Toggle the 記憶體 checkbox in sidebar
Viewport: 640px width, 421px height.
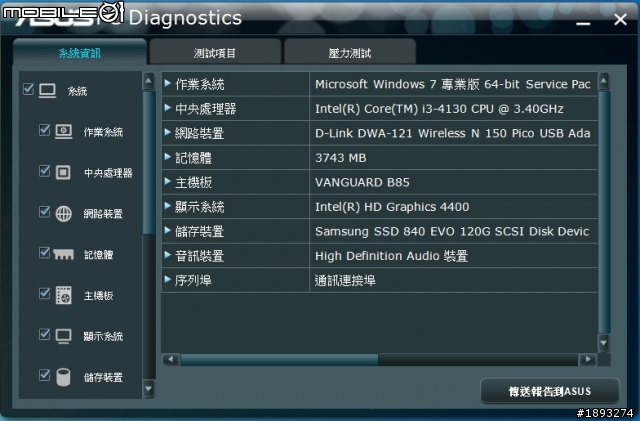coord(44,252)
